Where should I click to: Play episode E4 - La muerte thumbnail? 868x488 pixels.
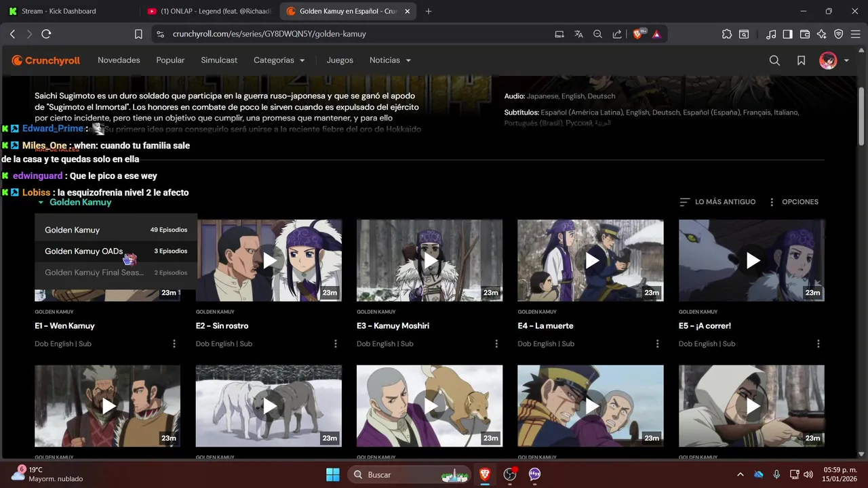591,260
